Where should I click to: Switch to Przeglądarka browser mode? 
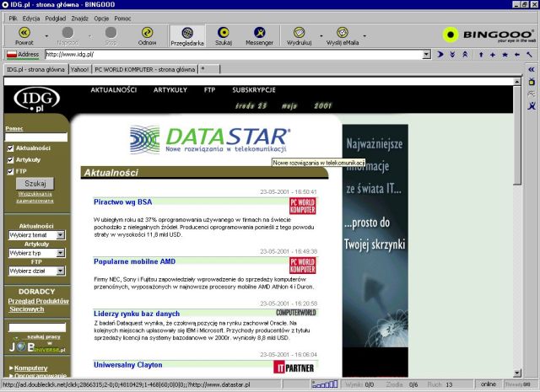pos(187,36)
